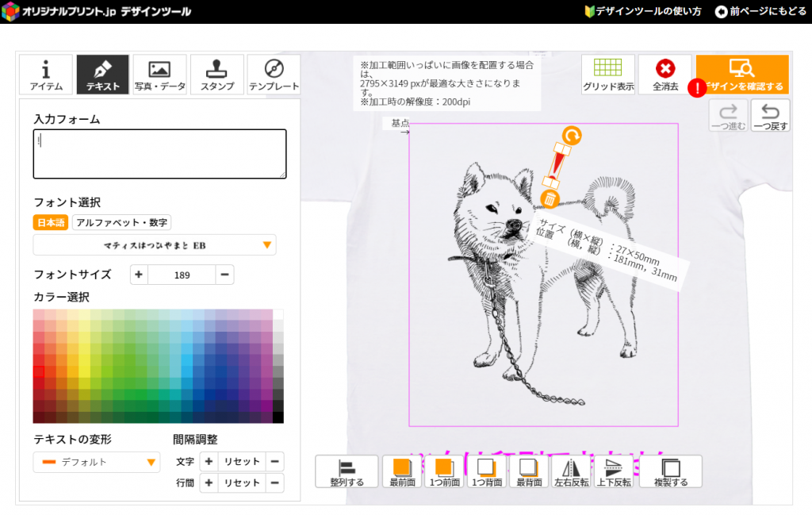Click 1つ前面 bring forward icon
This screenshot has width=812, height=515.
pyautogui.click(x=444, y=471)
